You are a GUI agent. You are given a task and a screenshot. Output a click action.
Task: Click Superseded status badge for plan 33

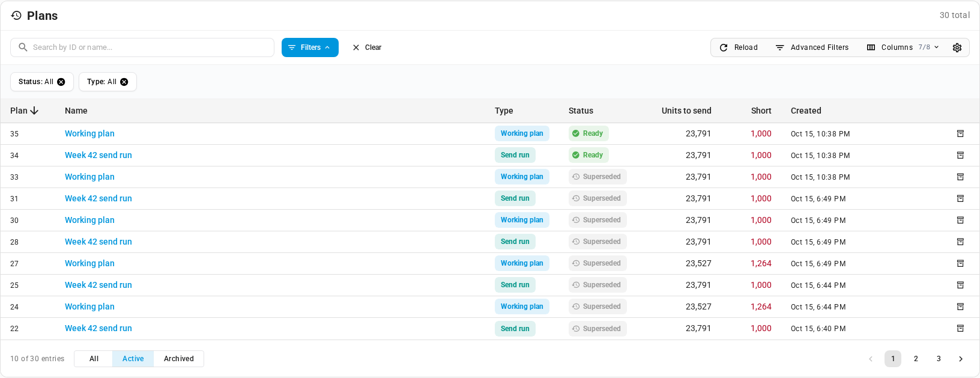(x=597, y=177)
